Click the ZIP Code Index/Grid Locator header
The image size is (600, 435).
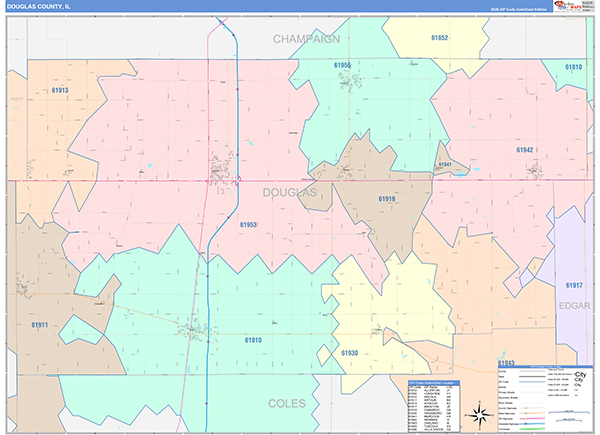(434, 383)
